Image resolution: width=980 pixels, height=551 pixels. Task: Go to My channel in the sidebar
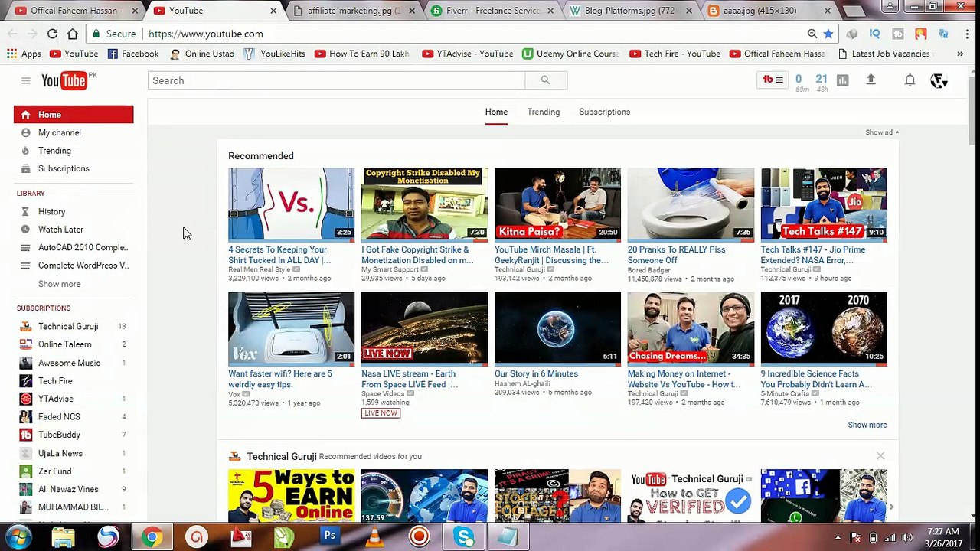click(x=59, y=132)
